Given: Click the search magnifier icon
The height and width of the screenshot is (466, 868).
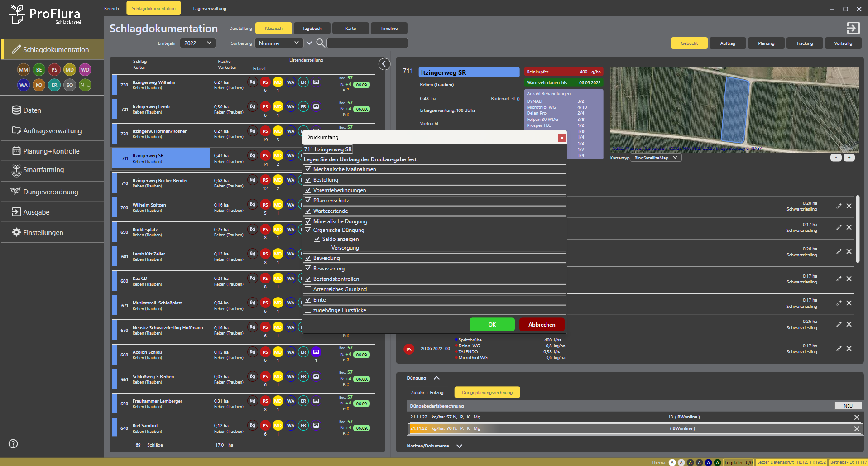Looking at the screenshot, I should click(x=320, y=43).
